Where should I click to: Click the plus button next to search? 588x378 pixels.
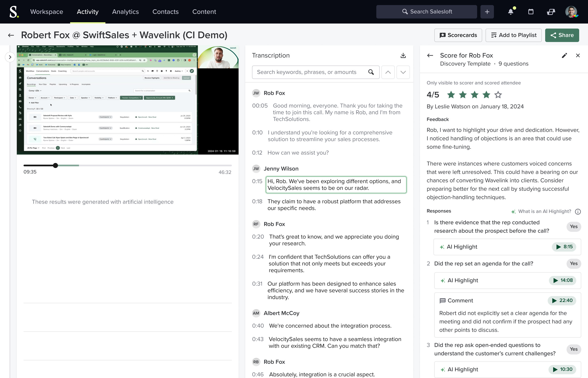point(487,12)
